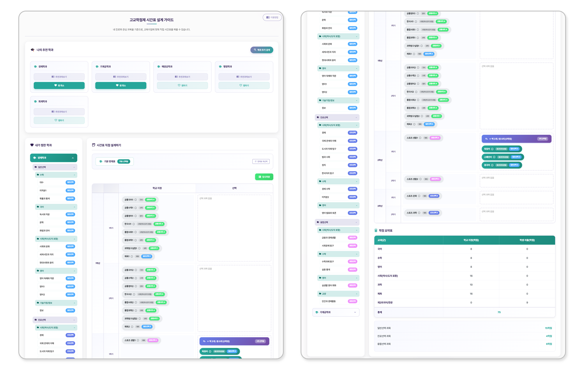Select the 기본 편제표 tab
This screenshot has height=371, width=588.
114,162
